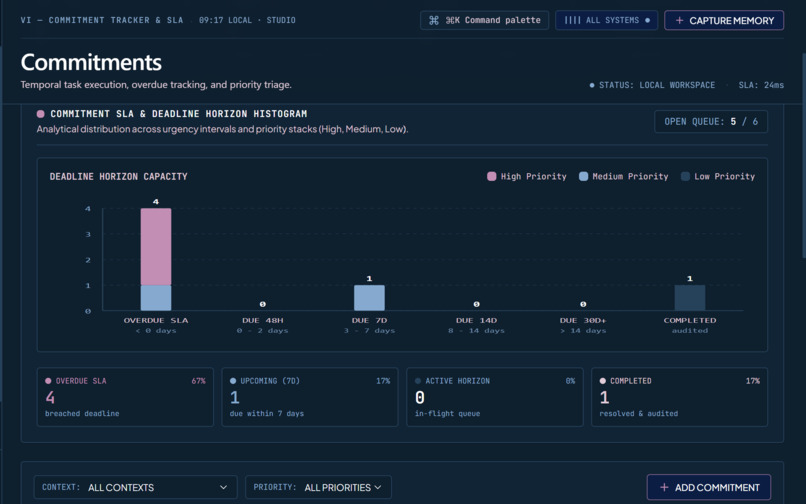This screenshot has width=806, height=504.
Task: Click the 'breached deadline' caption
Action: click(x=82, y=413)
